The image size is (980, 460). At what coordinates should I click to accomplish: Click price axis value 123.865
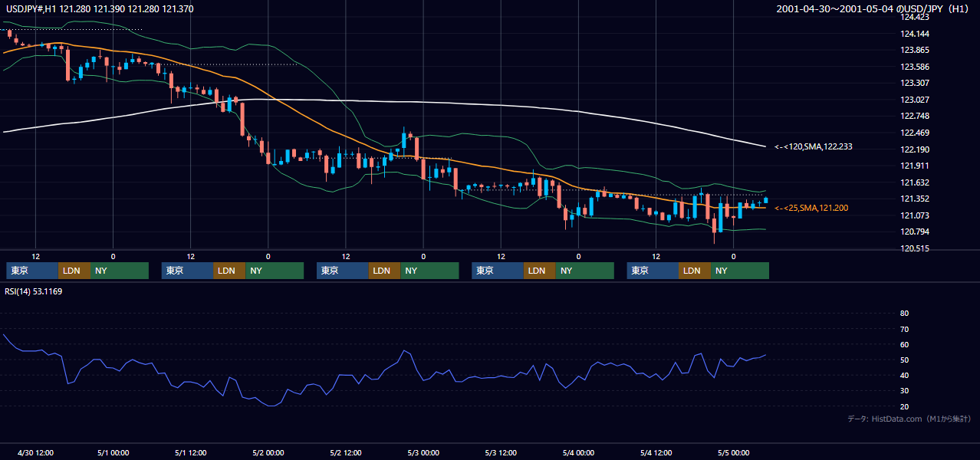point(915,50)
